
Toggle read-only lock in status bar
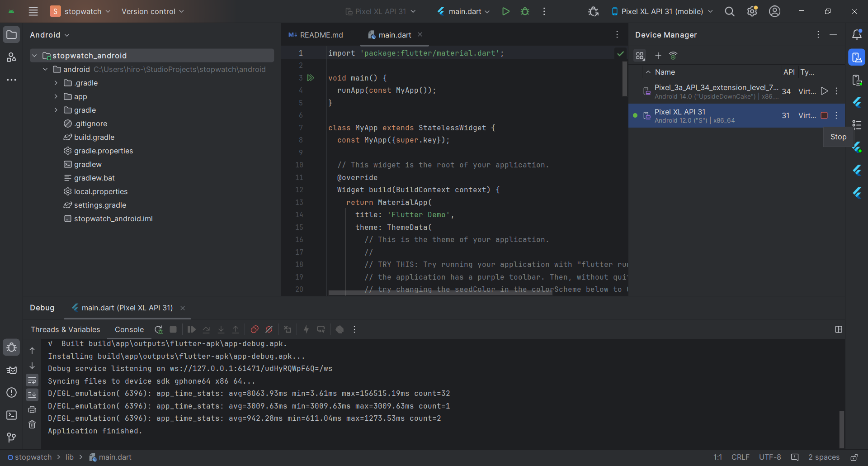point(854,457)
